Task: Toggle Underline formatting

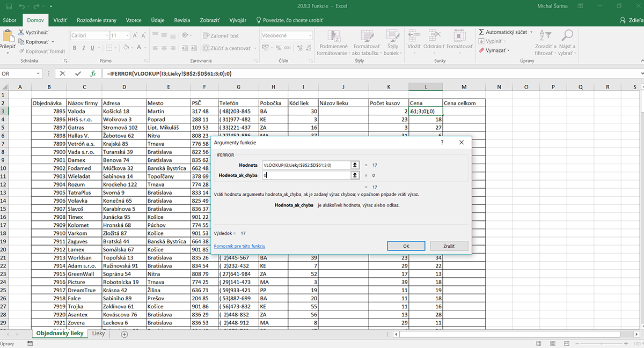Action: 93,48
